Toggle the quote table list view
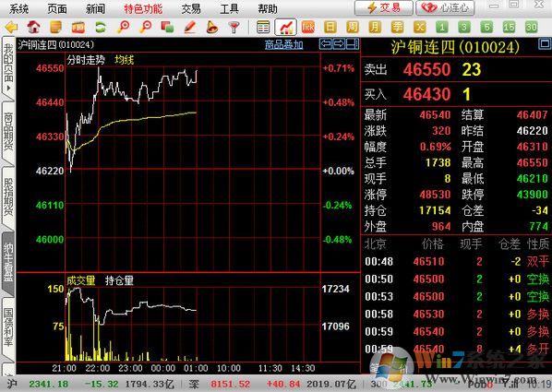Screen dimensions: 552x392 (x=263, y=27)
